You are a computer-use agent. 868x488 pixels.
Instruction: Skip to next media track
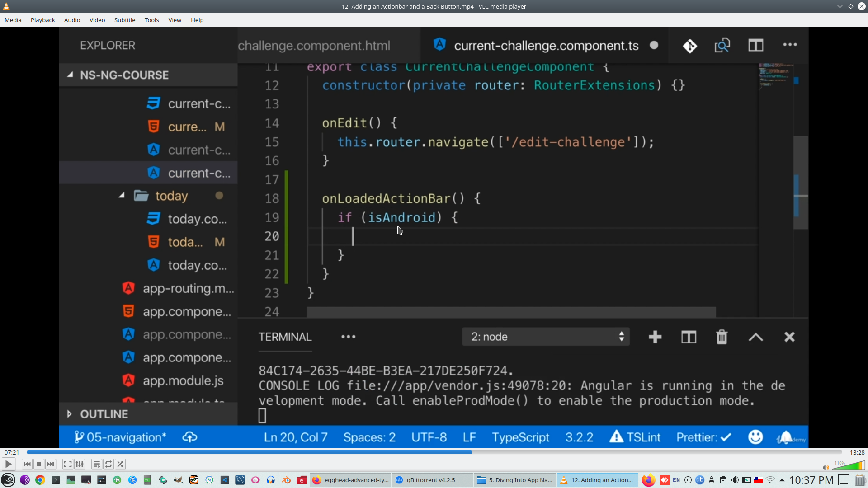click(51, 464)
